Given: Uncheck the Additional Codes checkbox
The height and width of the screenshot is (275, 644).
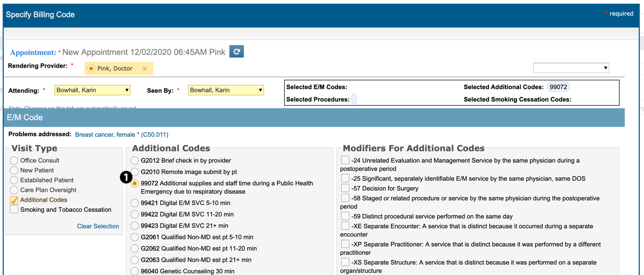Looking at the screenshot, I should pos(14,200).
